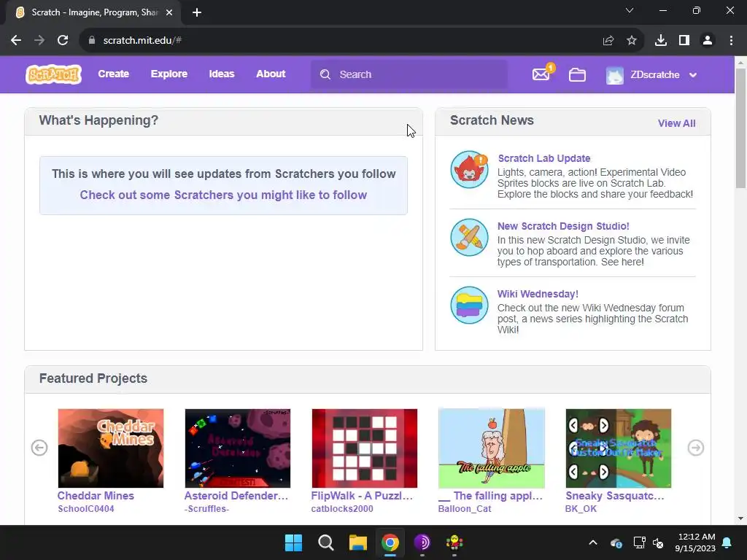The image size is (747, 560).
Task: Expand the ZDscratche account dropdown arrow
Action: (693, 75)
